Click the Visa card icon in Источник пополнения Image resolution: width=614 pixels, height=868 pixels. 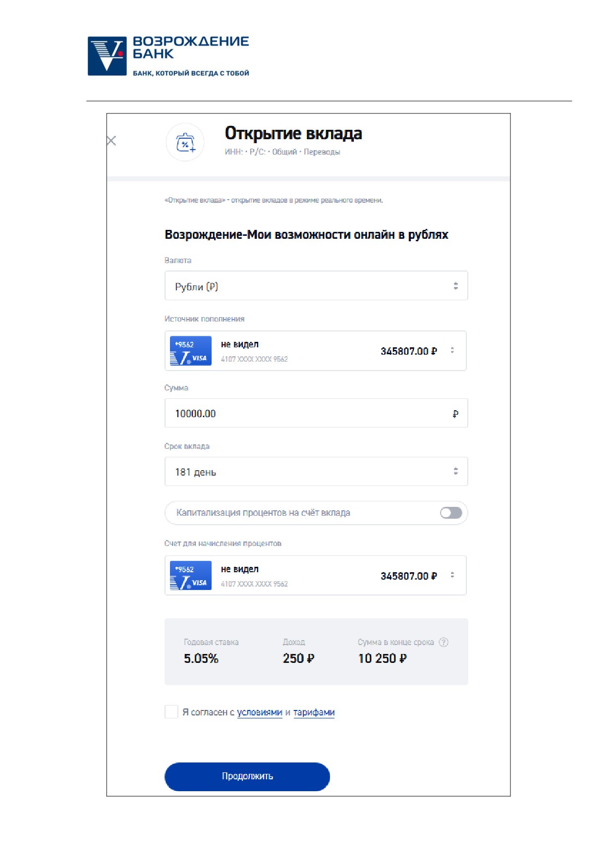click(191, 351)
